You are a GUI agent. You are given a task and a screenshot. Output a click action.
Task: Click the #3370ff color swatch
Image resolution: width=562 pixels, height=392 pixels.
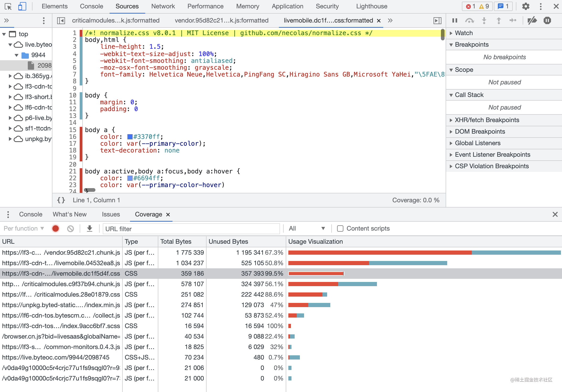point(130,137)
